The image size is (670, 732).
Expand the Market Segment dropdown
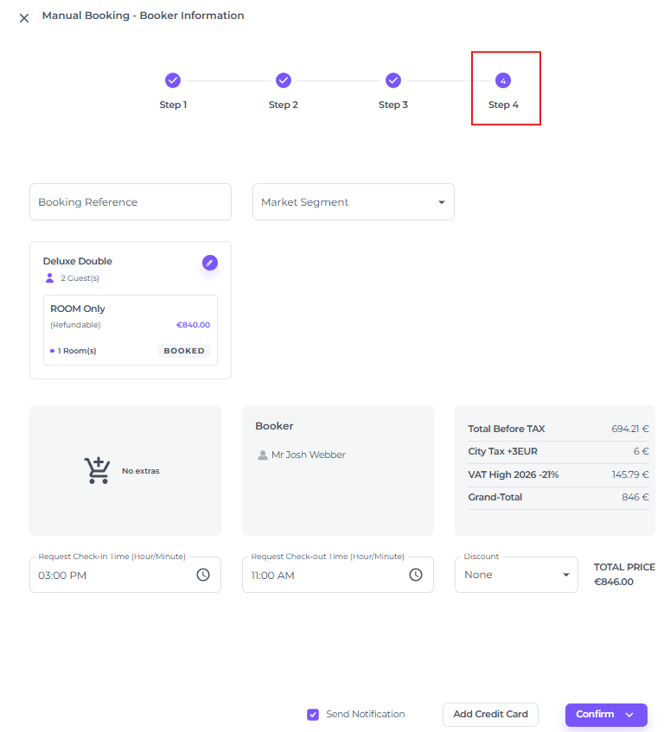pos(441,202)
